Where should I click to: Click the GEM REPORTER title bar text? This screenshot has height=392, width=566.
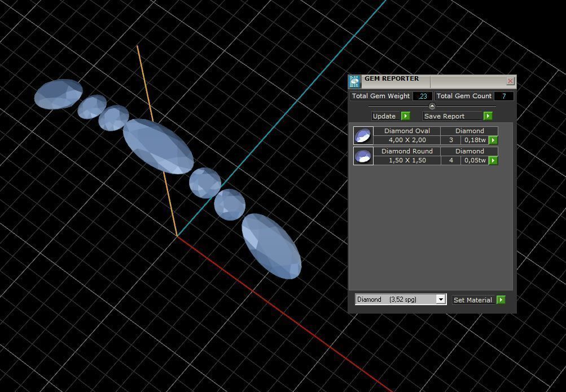tap(391, 78)
